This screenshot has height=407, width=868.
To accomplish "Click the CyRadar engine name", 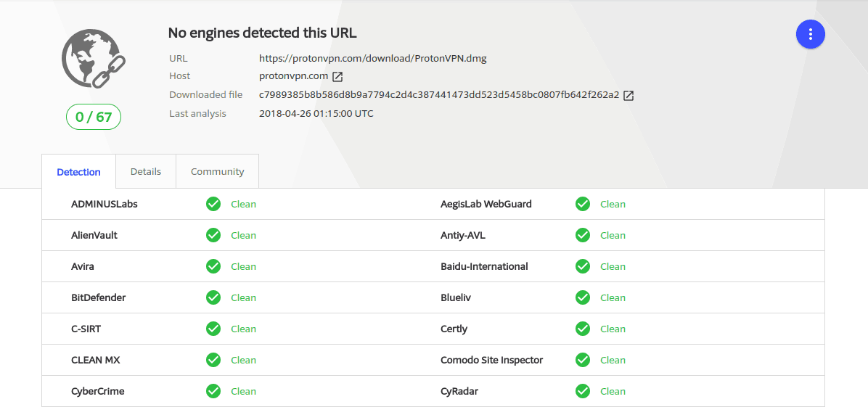I will tap(459, 392).
